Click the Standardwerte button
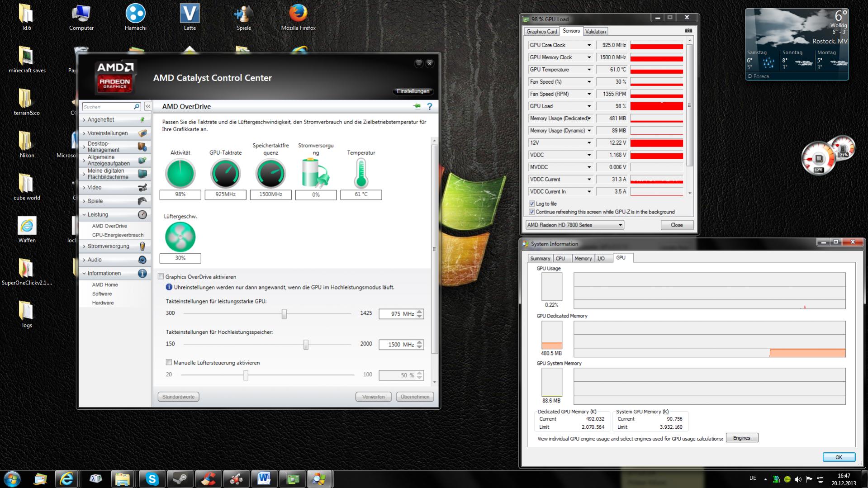The image size is (868, 488). pyautogui.click(x=178, y=397)
